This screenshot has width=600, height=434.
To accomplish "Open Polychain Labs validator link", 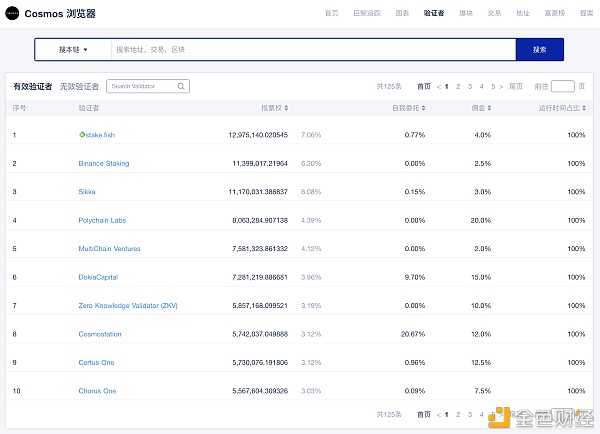I will coord(102,220).
